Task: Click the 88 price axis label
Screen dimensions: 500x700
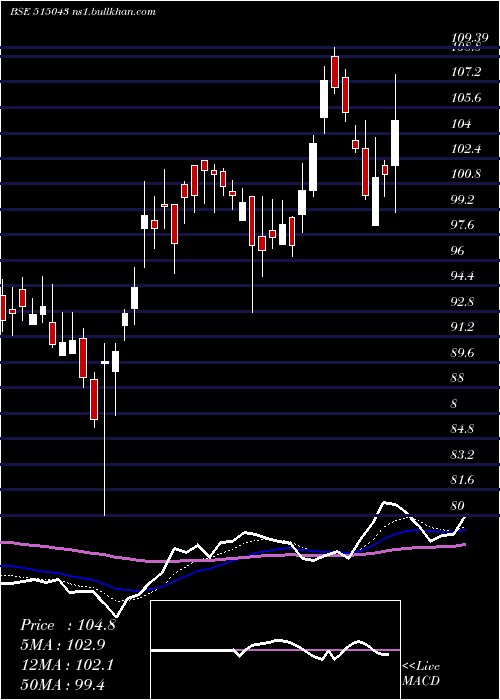Action: tap(458, 379)
